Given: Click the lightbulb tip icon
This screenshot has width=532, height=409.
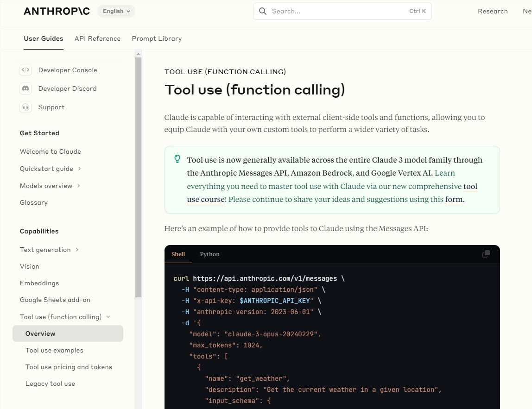Looking at the screenshot, I should pyautogui.click(x=177, y=159).
